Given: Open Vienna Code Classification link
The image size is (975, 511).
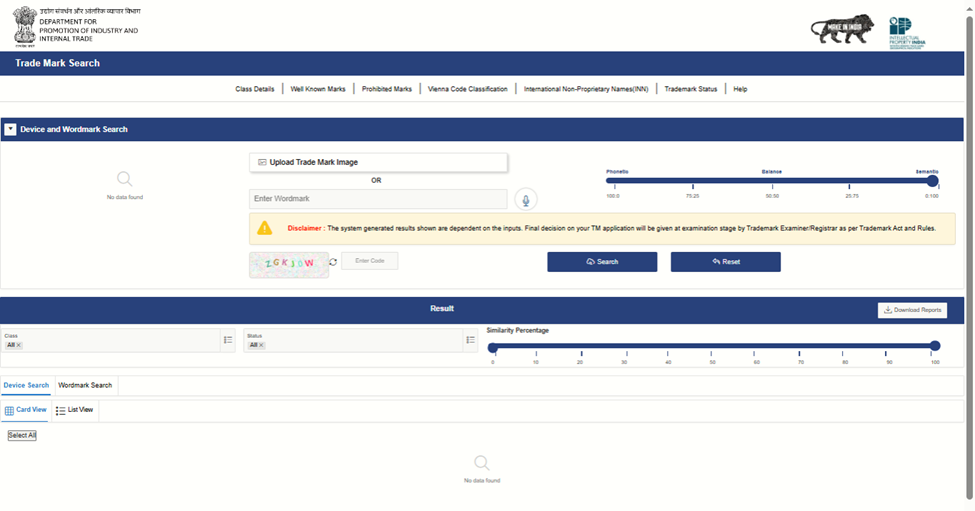Looking at the screenshot, I should 468,89.
